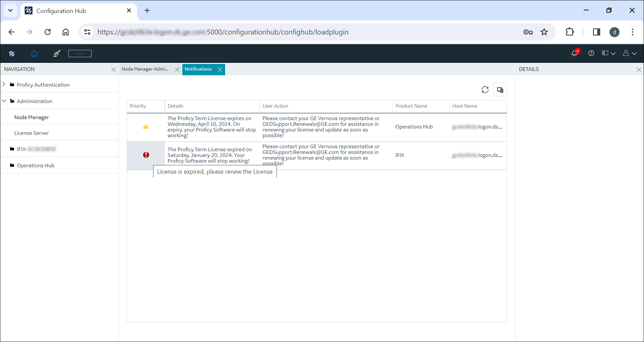Open the user account dropdown
Viewport: 644px width, 342px height.
tap(630, 53)
